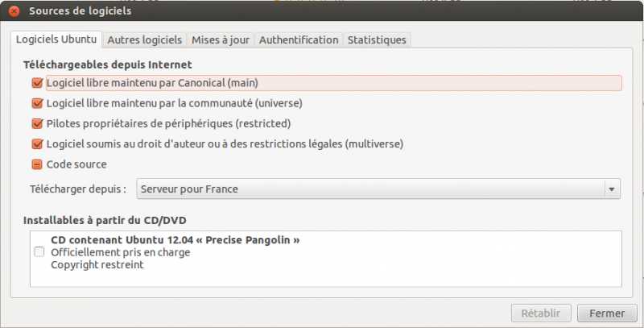Disable Pilotes propriétaires (restricted) checkbox
This screenshot has width=644, height=328.
coord(36,124)
